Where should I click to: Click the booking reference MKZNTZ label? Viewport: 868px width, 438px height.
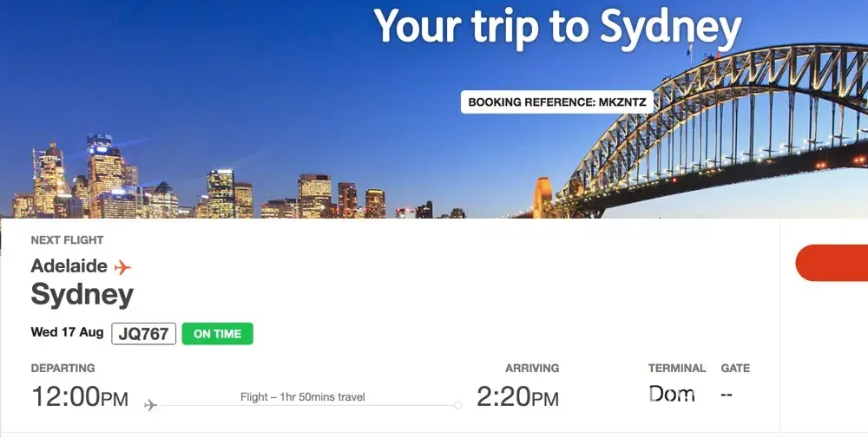(556, 102)
